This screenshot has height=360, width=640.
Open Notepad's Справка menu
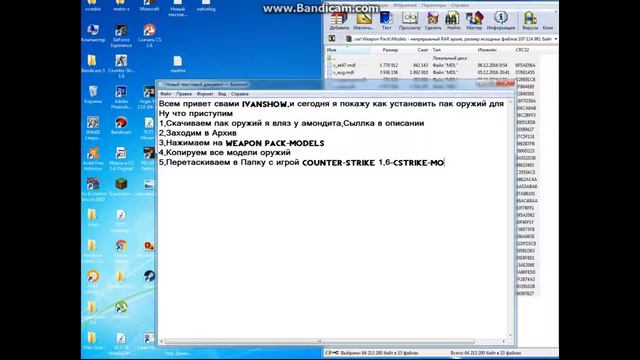tap(240, 94)
